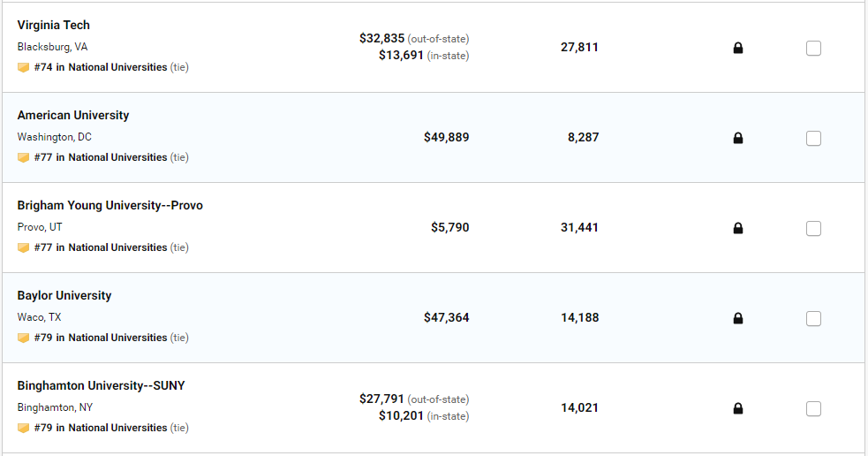Viewport: 868px width, 456px height.
Task: Open the Virginia Tech school link
Action: (x=54, y=25)
